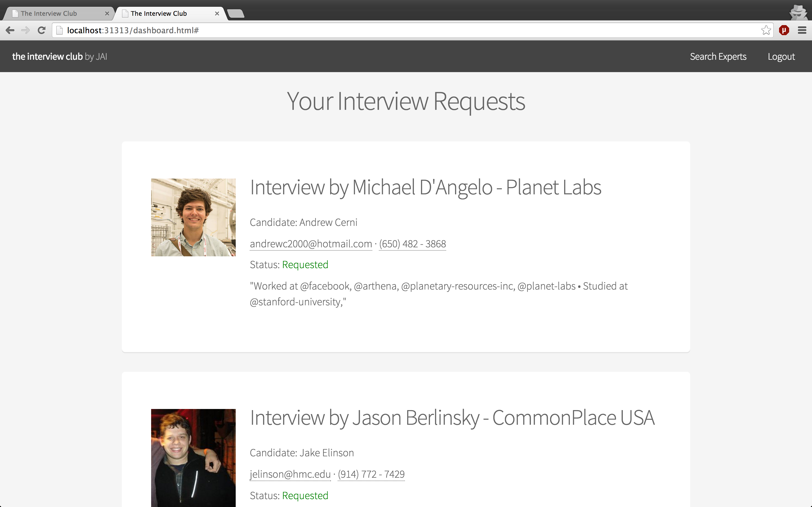Bookmark page with the star icon
Viewport: 812px width, 507px height.
(x=766, y=30)
